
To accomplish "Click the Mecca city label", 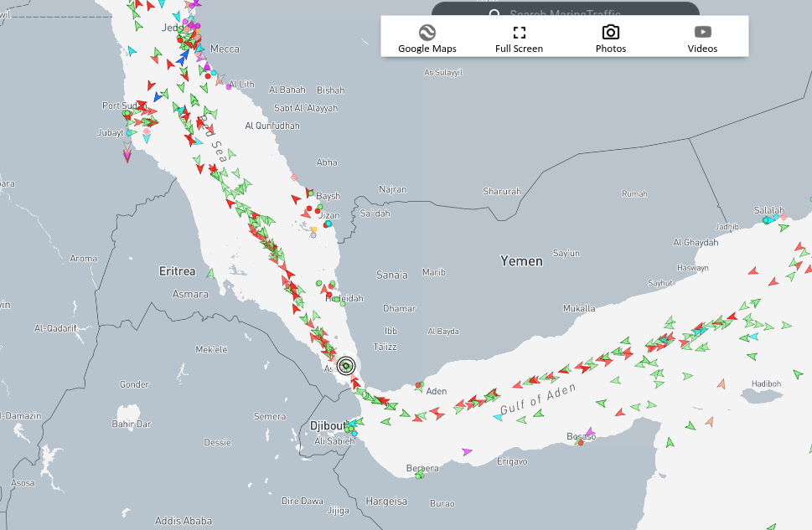I will click(225, 49).
